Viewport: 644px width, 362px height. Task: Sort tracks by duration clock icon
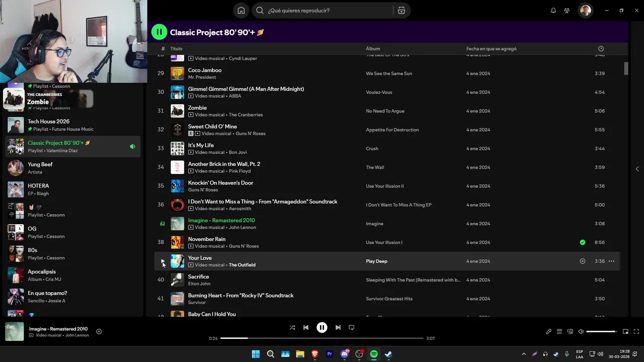point(601,49)
